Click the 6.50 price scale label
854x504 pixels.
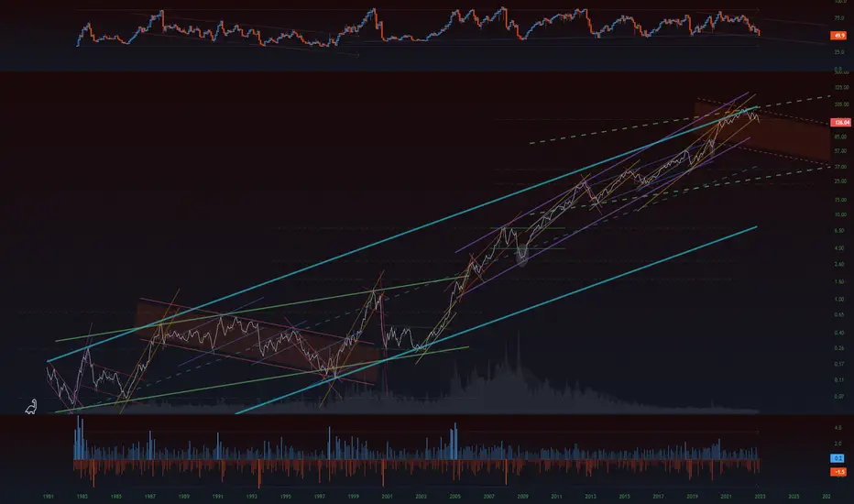(x=839, y=231)
